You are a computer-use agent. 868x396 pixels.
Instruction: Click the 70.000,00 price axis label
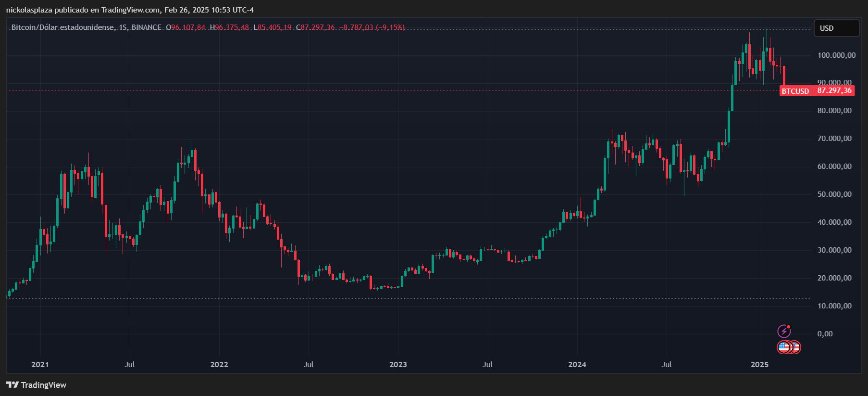coord(834,139)
